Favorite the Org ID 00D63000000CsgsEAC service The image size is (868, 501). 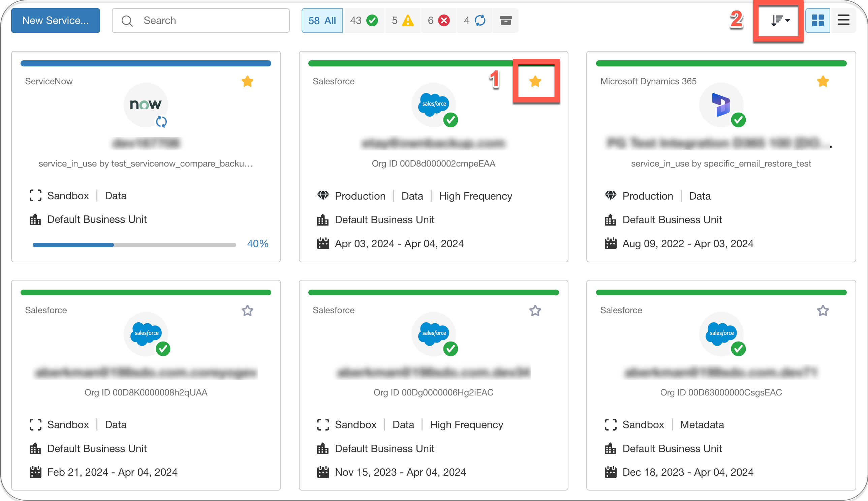point(823,311)
